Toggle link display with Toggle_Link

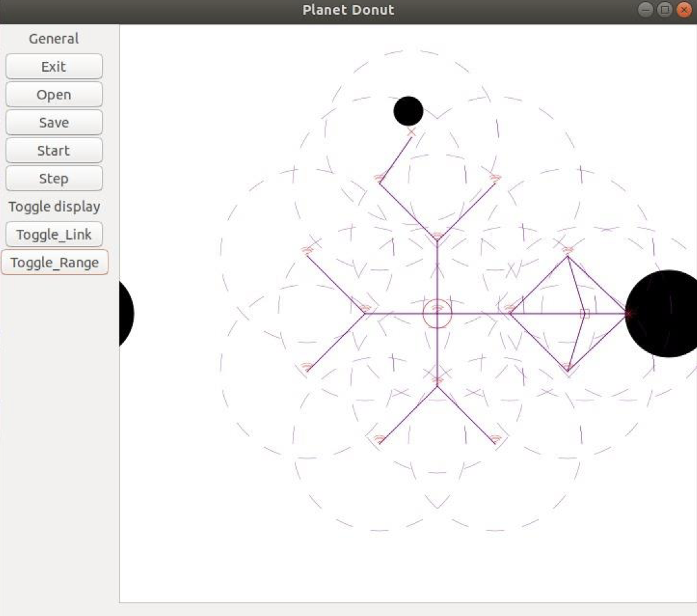click(x=54, y=234)
